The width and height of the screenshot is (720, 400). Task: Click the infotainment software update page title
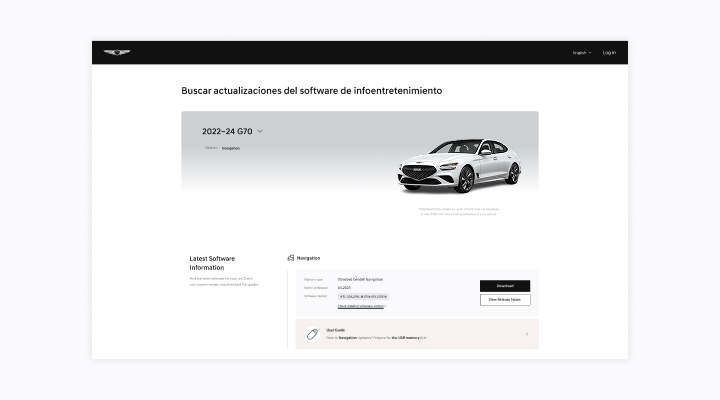pos(311,91)
